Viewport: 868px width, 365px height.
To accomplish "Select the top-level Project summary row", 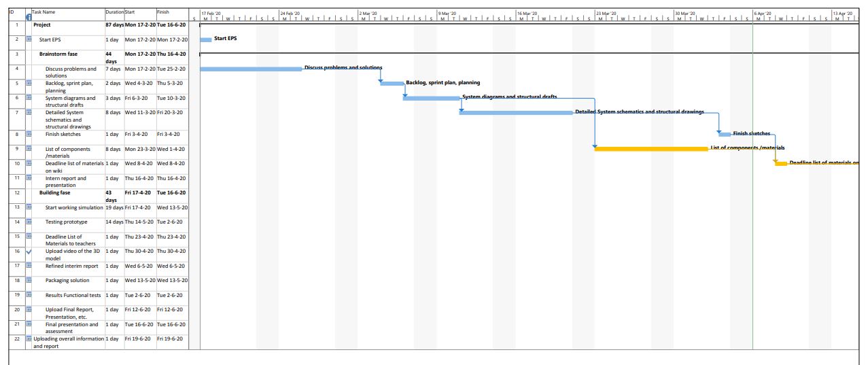I will click(x=42, y=25).
